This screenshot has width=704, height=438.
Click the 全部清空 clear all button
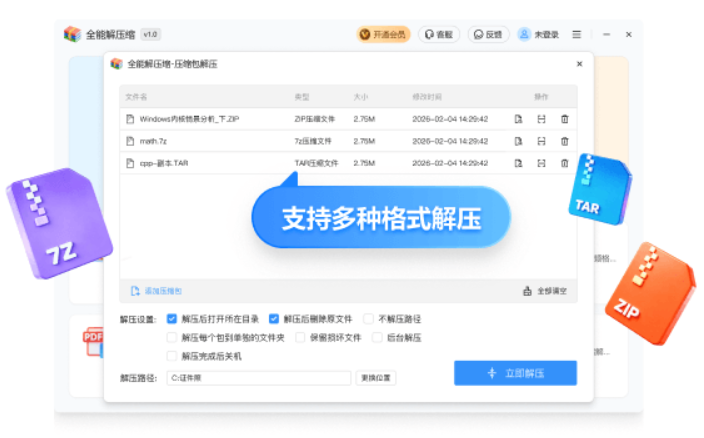[545, 291]
